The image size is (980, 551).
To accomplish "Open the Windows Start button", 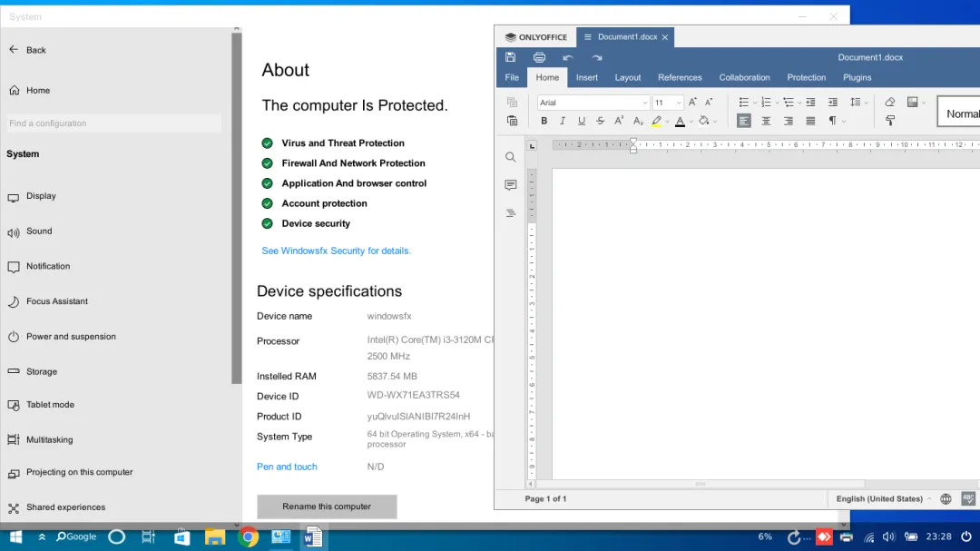I will pos(15,536).
